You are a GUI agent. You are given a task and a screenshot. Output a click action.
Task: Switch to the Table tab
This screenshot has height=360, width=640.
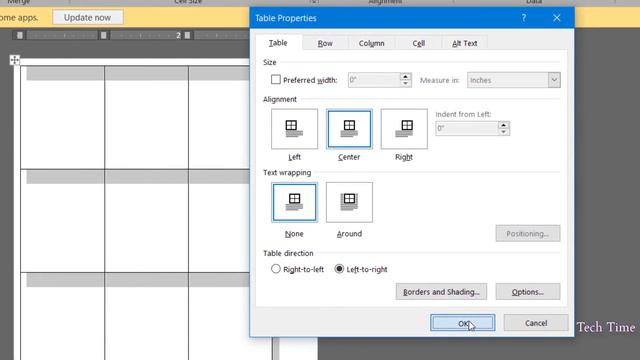[x=278, y=43]
